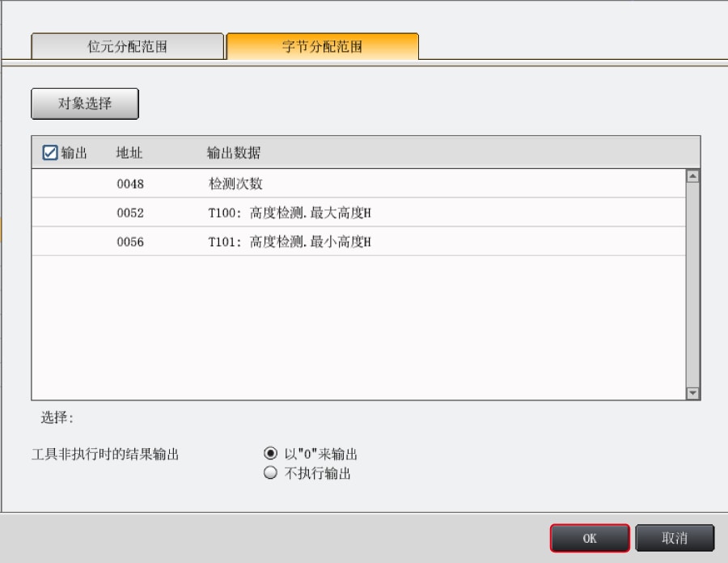Image resolution: width=728 pixels, height=563 pixels.
Task: Click the vertical scrollbar track of list
Action: 692,283
